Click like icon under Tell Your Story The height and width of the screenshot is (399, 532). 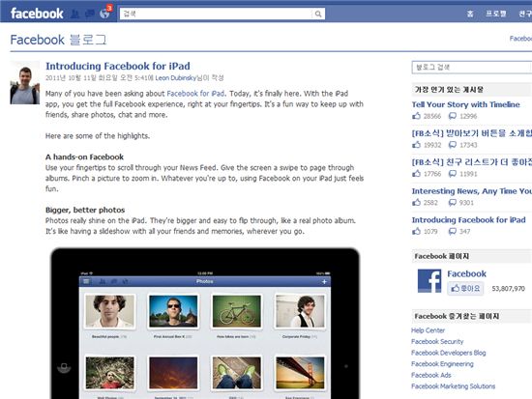[416, 116]
